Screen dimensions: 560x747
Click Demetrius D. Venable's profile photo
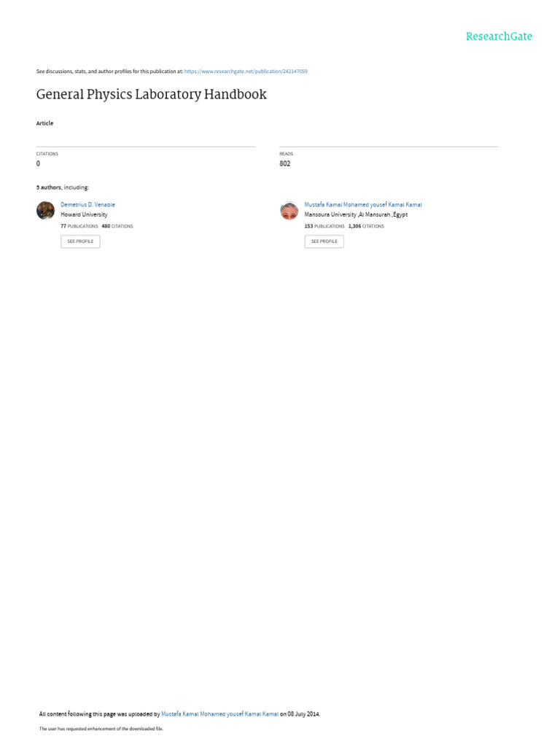(46, 210)
